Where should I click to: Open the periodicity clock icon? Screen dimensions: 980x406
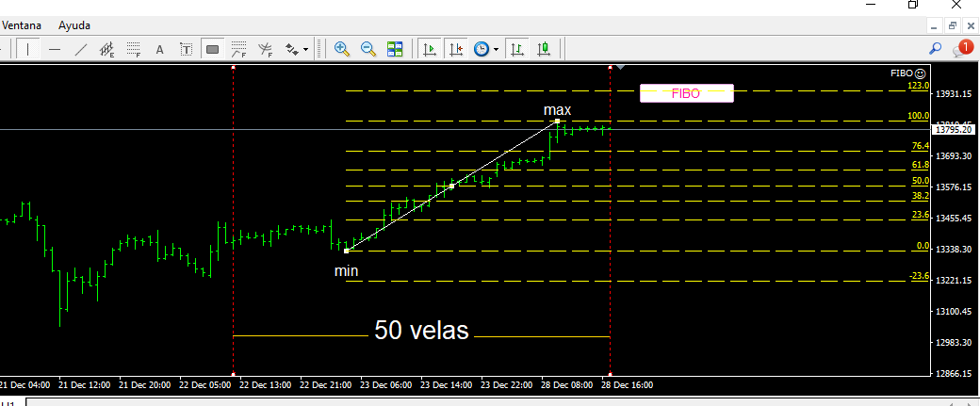(x=482, y=49)
